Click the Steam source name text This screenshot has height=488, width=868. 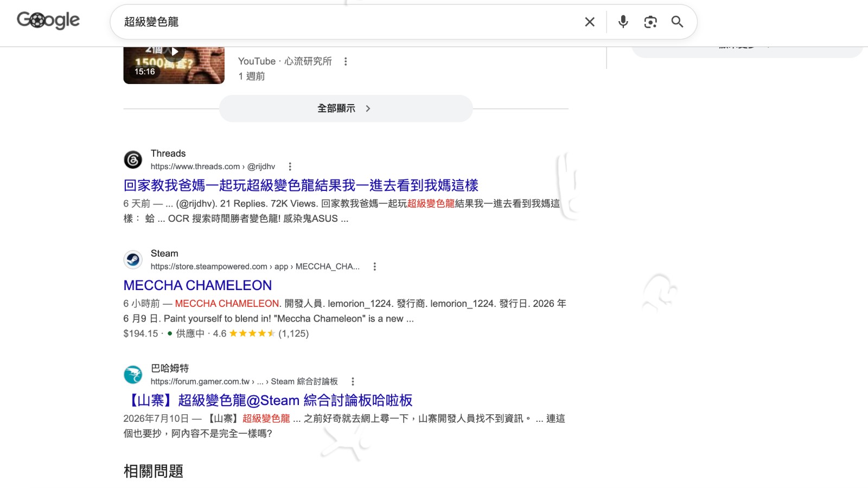pyautogui.click(x=164, y=253)
